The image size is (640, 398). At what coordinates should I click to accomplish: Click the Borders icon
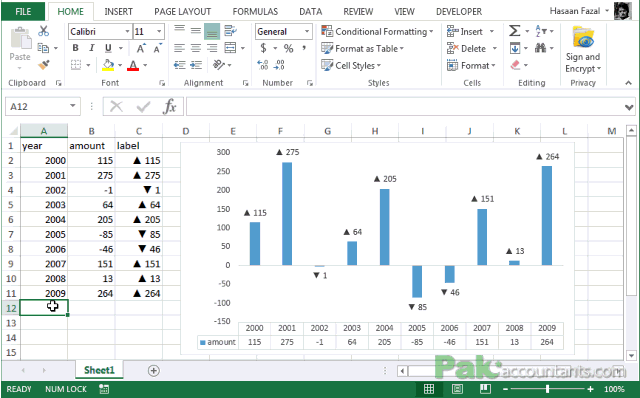76,65
